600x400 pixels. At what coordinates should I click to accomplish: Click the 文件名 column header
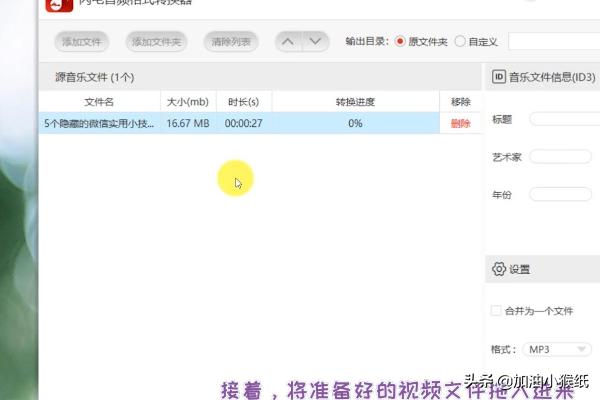coord(99,102)
